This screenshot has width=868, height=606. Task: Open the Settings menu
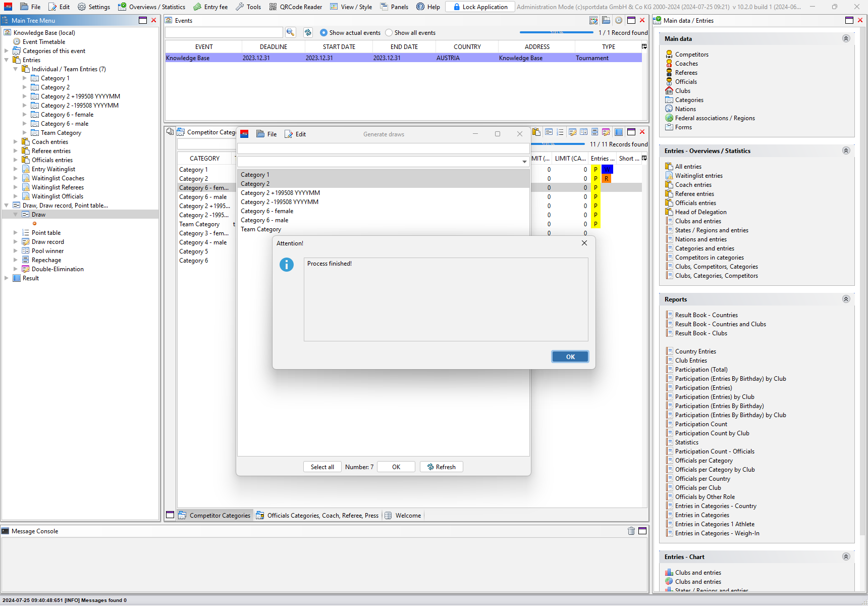[x=94, y=7]
